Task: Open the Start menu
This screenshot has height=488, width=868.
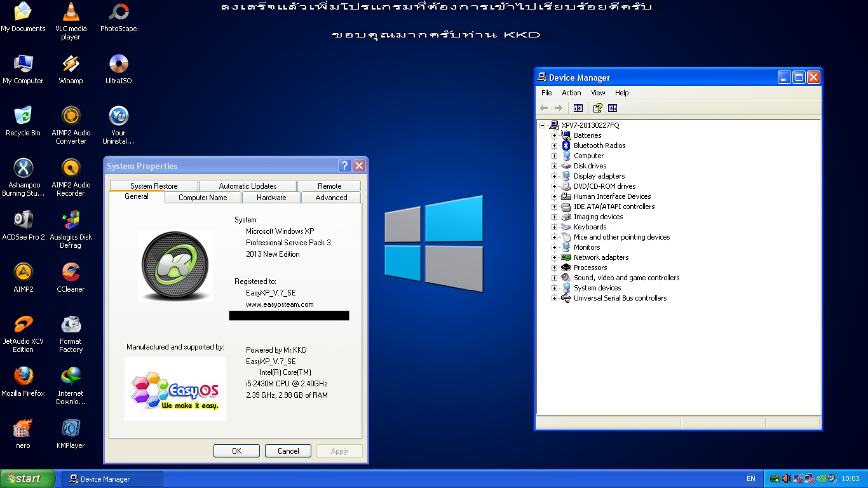Action: (28, 478)
